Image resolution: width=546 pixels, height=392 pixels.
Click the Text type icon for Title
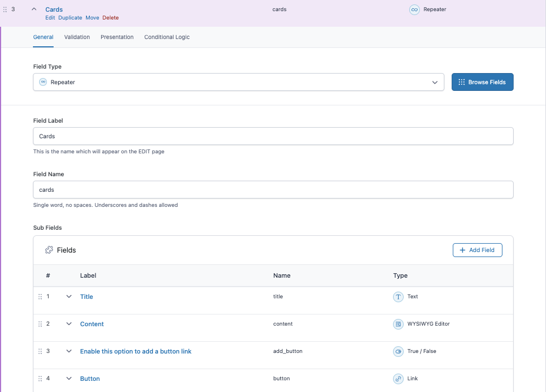pyautogui.click(x=398, y=297)
